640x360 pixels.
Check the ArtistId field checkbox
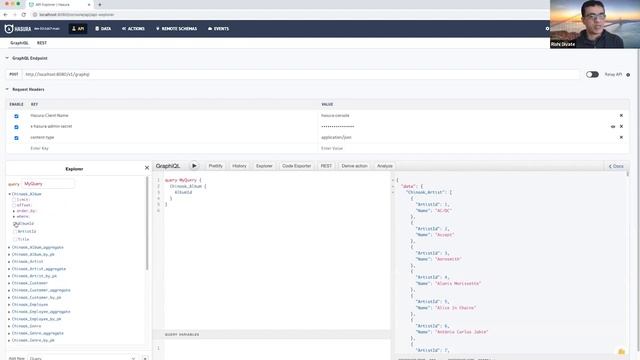[x=15, y=231]
